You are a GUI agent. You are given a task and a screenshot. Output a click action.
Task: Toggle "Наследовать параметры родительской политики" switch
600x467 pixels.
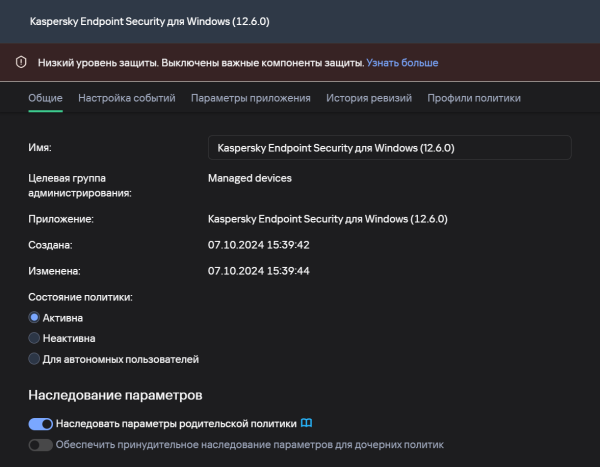click(x=41, y=423)
